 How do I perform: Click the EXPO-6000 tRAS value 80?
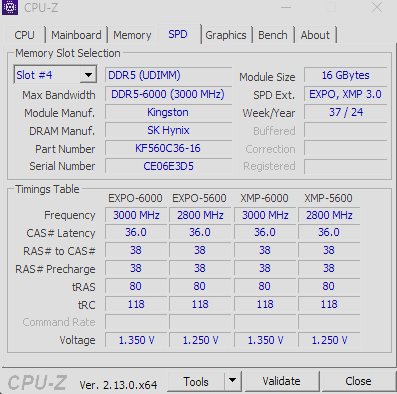136,286
